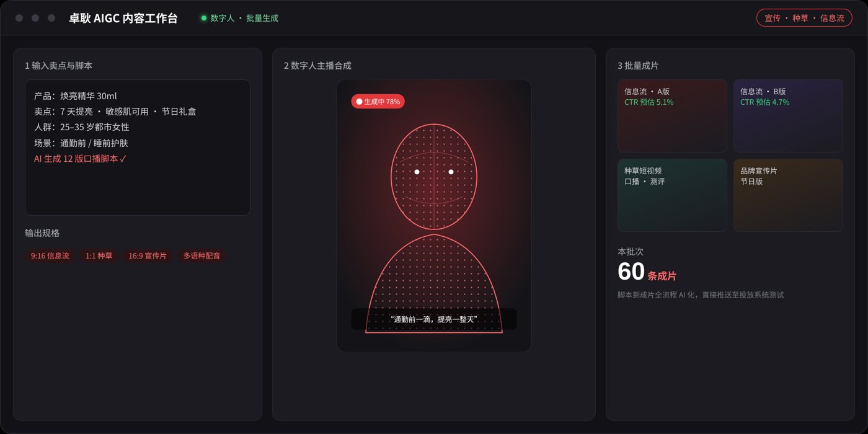Screen dimensions: 868x434
Task: Select the 9:16 信息流 output format chip
Action: coord(50,255)
